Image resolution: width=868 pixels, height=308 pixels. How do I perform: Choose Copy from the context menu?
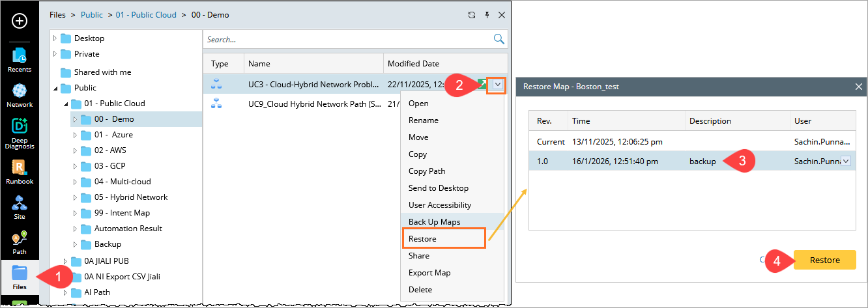point(452,154)
